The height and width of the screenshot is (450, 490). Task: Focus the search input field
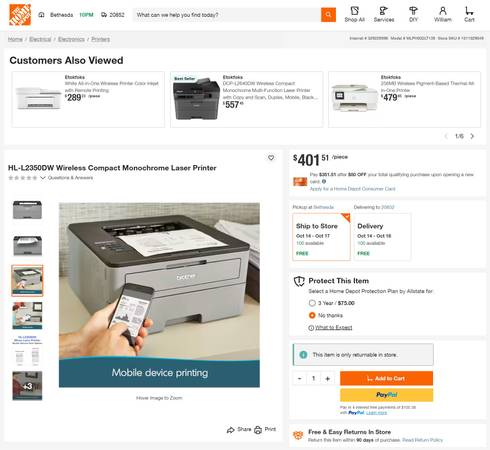227,15
